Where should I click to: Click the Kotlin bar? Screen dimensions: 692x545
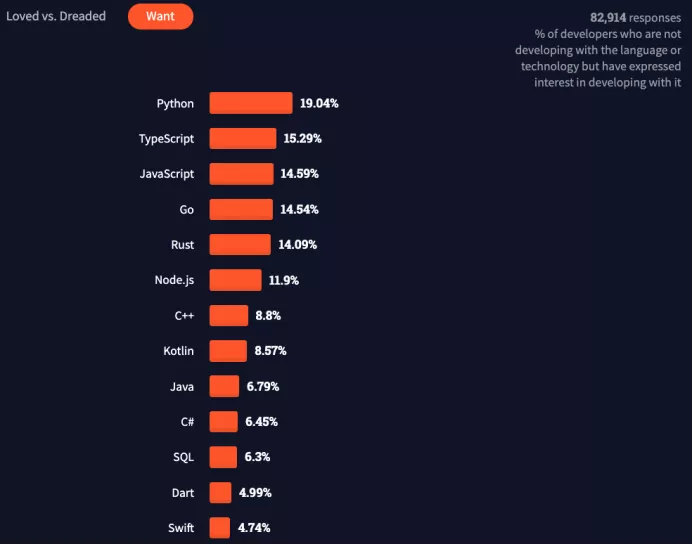click(x=228, y=351)
